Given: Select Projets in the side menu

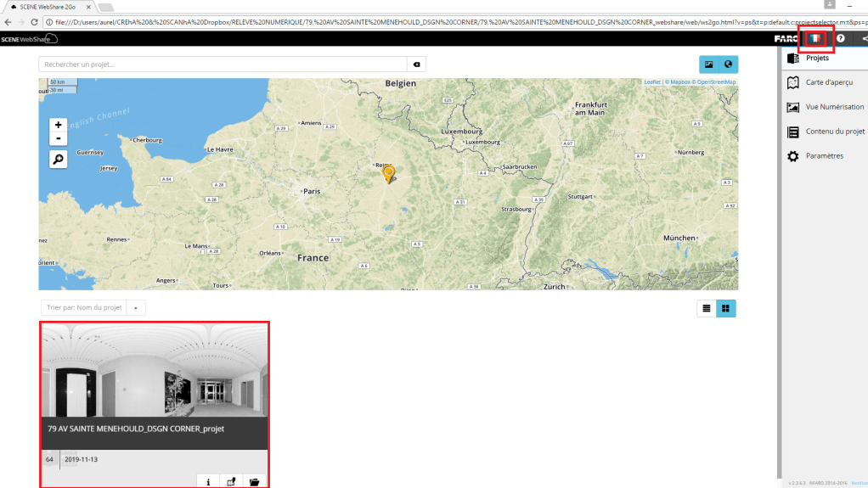Looking at the screenshot, I should pos(817,59).
